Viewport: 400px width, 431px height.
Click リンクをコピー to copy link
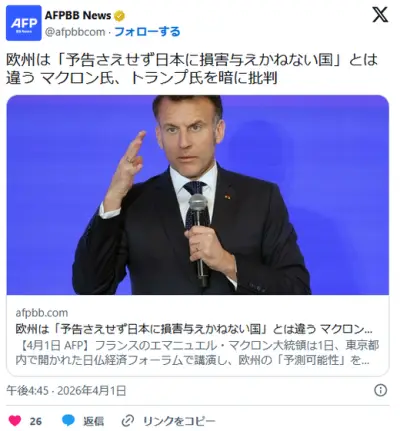coord(179,421)
